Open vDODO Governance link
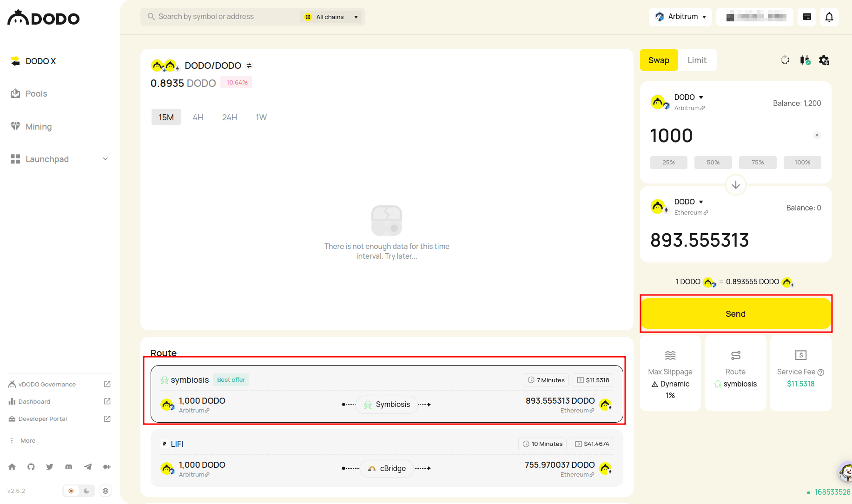852x504 pixels. tap(47, 384)
